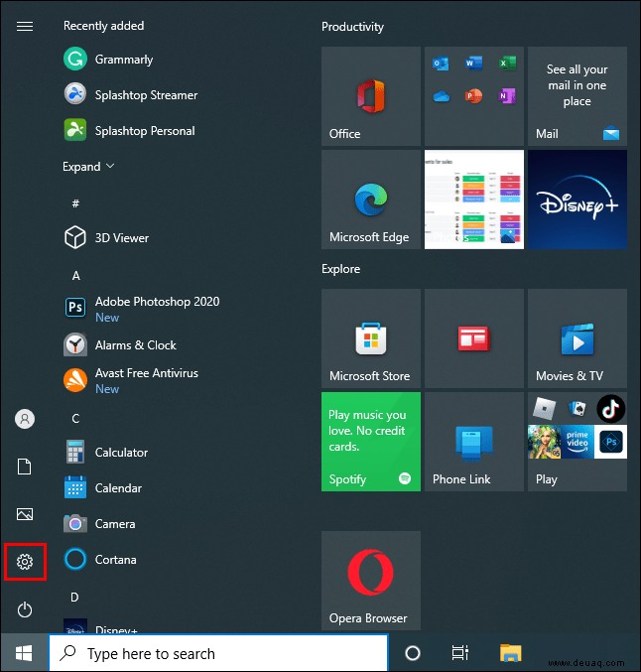Open Splashtop Streamer app
Screen dimensions: 641x672
[131, 94]
